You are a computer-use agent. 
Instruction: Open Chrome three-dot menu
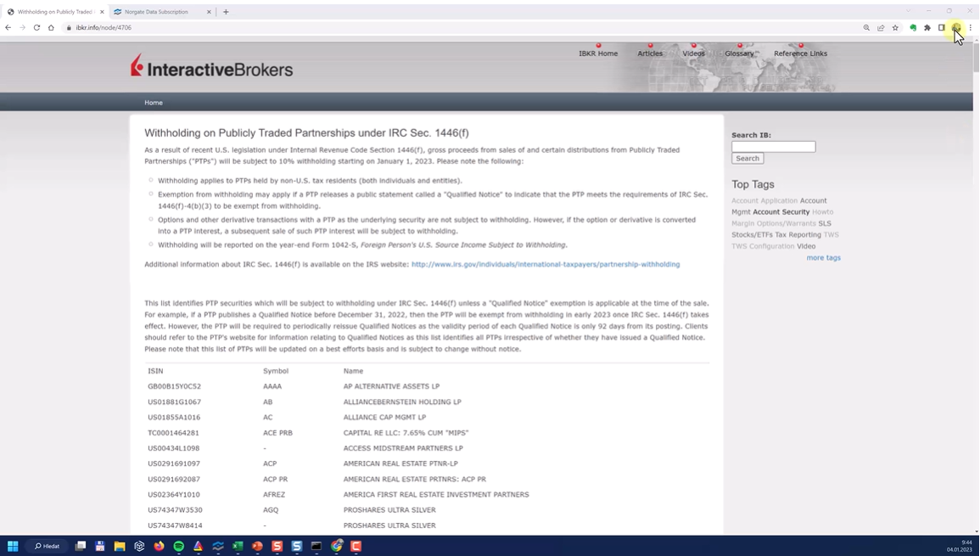[970, 27]
